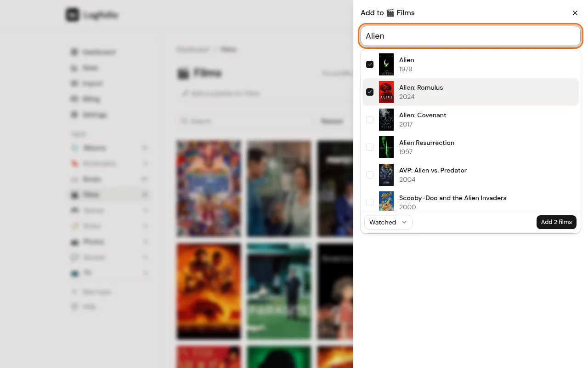Image resolution: width=588 pixels, height=368 pixels.
Task: Click the year "2004" under AVP
Action: click(407, 179)
